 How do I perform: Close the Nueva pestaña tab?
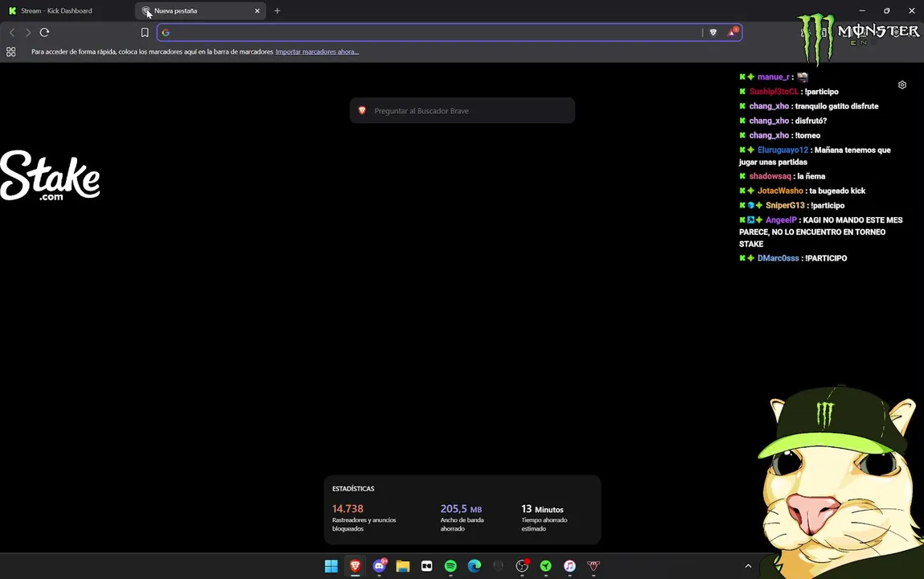[x=257, y=10]
